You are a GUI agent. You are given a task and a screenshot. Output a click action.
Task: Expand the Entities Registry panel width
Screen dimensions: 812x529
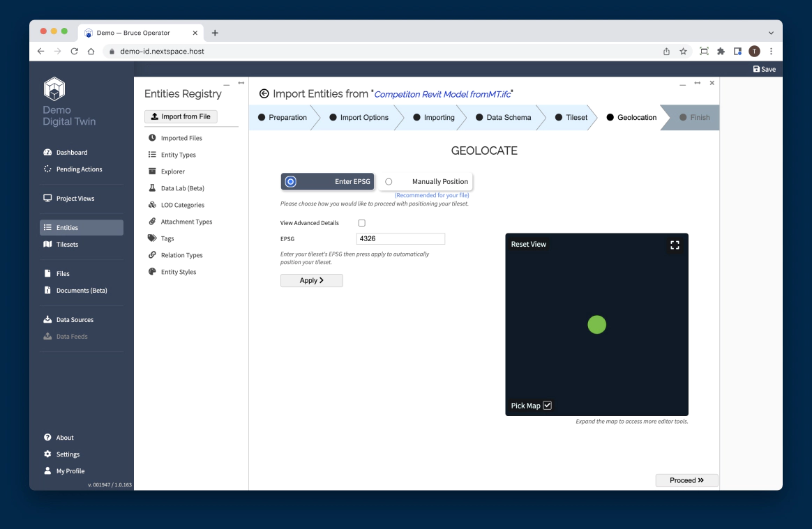coord(240,82)
